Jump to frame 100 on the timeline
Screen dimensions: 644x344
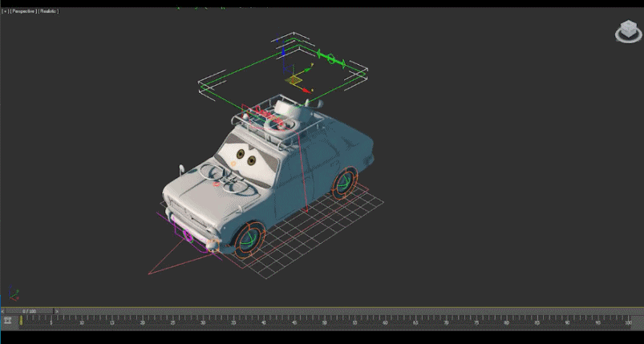click(628, 321)
